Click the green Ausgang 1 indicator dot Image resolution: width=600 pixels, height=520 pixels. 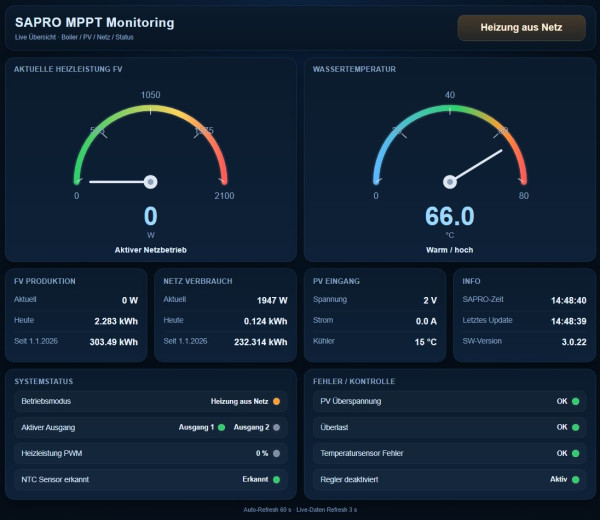coord(222,427)
